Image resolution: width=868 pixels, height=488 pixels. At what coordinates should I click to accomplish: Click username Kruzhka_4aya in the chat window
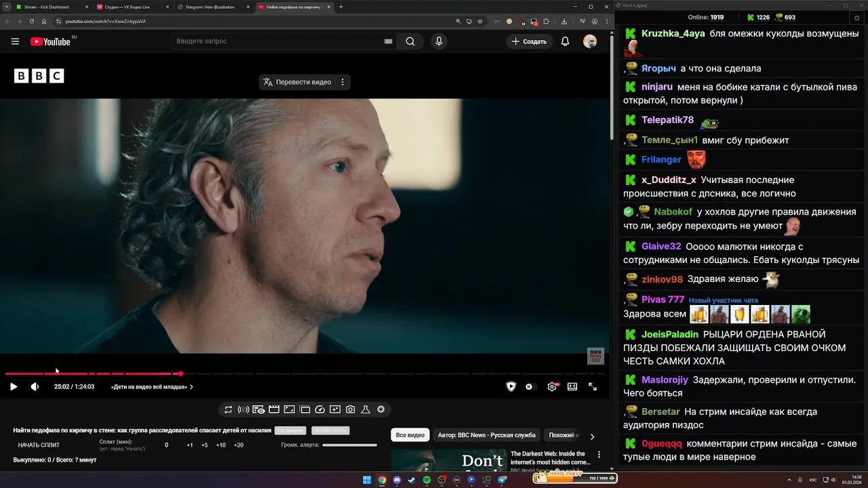tap(673, 33)
